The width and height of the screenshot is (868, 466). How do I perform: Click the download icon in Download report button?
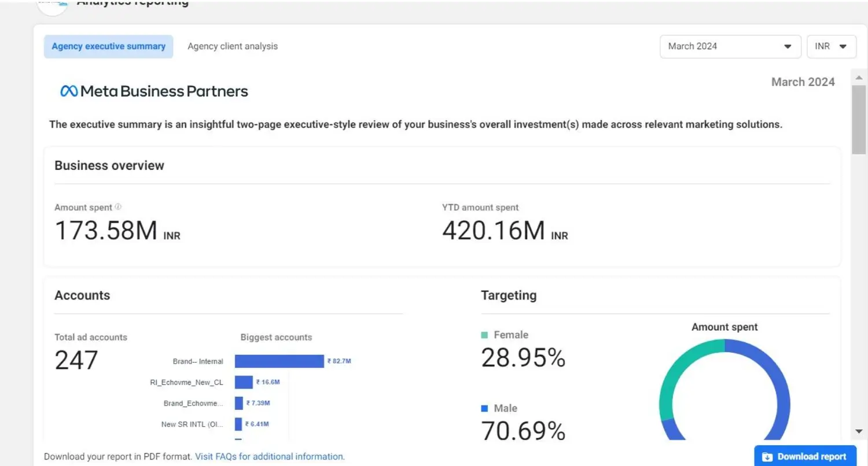point(767,457)
